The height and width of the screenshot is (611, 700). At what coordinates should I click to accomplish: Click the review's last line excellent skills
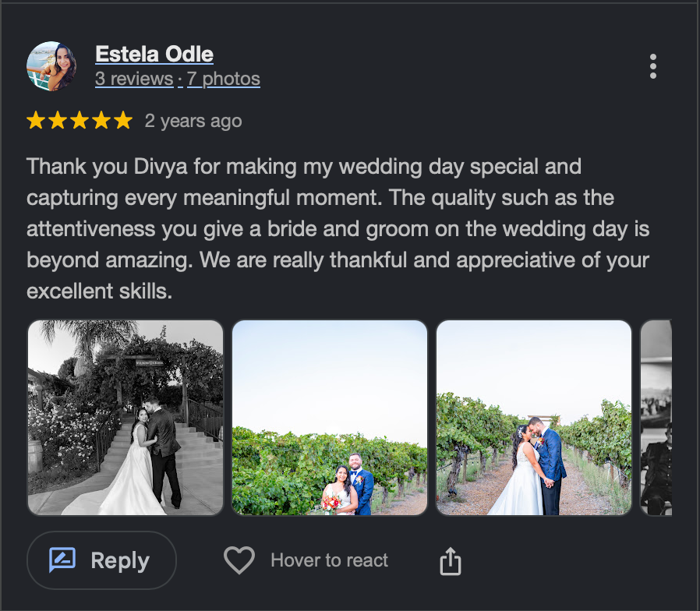pyautogui.click(x=99, y=291)
